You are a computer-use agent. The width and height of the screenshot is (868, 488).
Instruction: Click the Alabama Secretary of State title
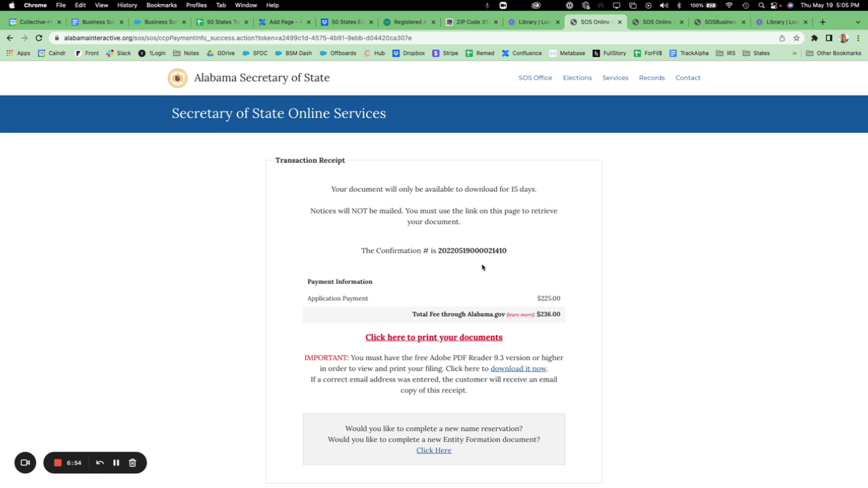[262, 78]
